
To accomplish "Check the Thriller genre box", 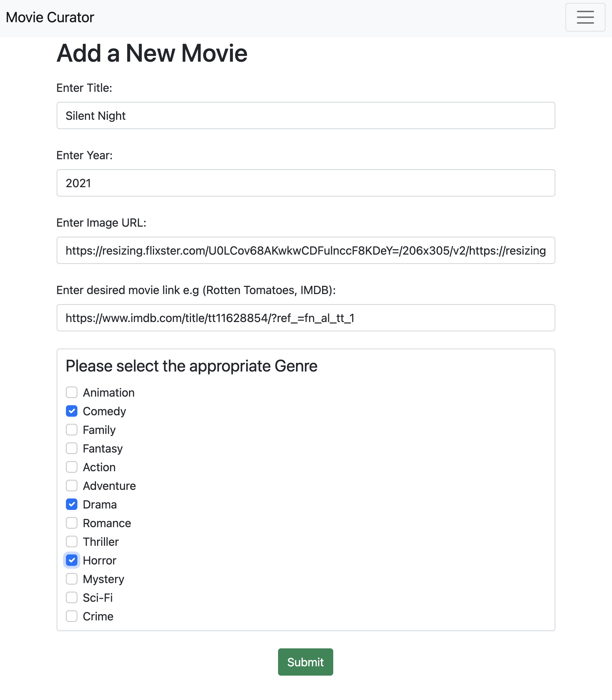I will point(72,541).
